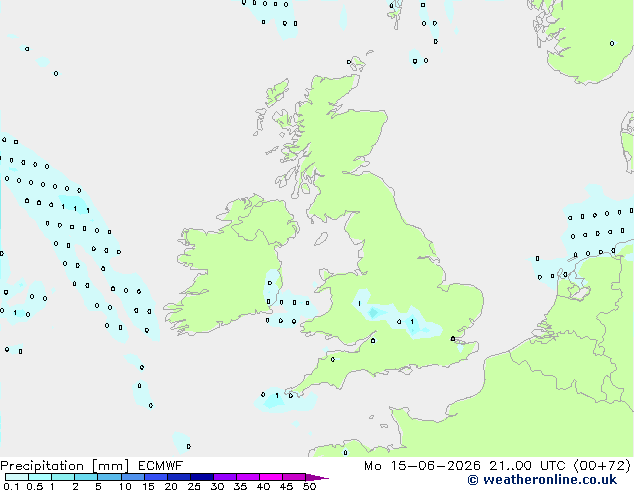Click the '45' legend scale label
Image resolution: width=634 pixels, height=490 pixels.
pos(286,486)
